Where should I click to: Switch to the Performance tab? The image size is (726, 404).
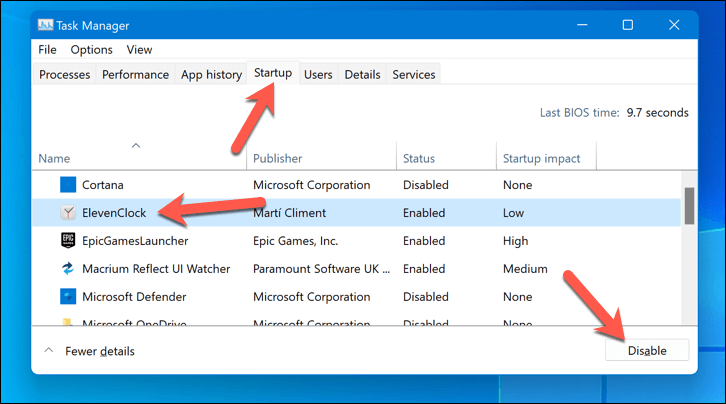pos(135,75)
